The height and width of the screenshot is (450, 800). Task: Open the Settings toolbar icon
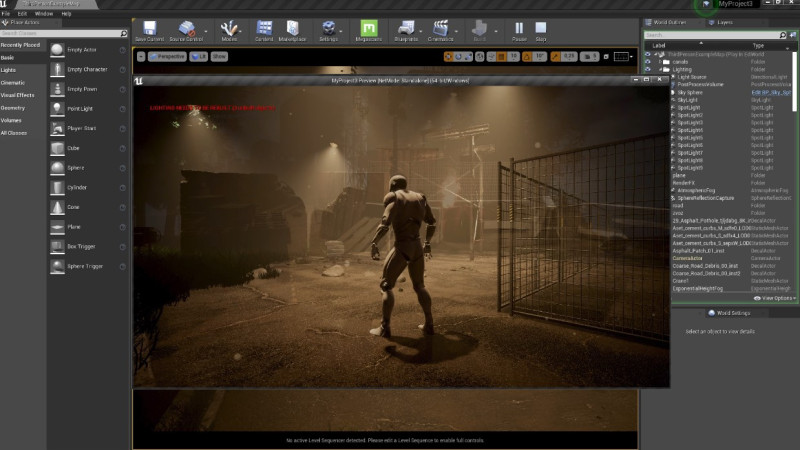[x=329, y=28]
